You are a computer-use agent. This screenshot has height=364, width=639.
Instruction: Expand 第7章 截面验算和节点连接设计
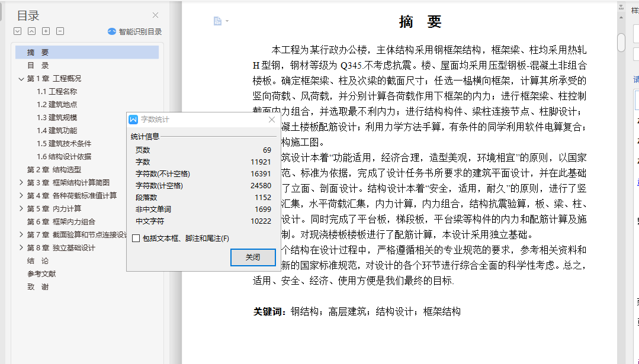pyautogui.click(x=21, y=235)
